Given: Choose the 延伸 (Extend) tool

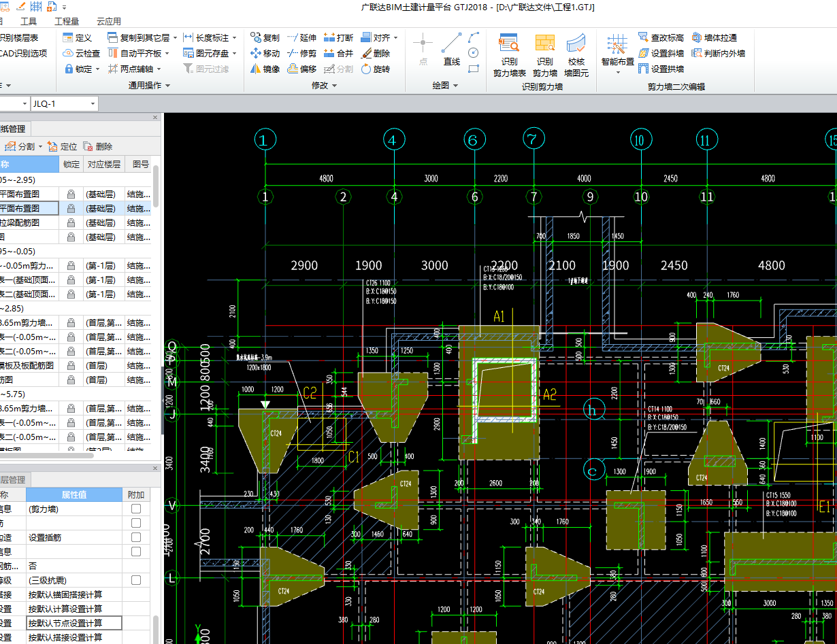Looking at the screenshot, I should [x=301, y=37].
